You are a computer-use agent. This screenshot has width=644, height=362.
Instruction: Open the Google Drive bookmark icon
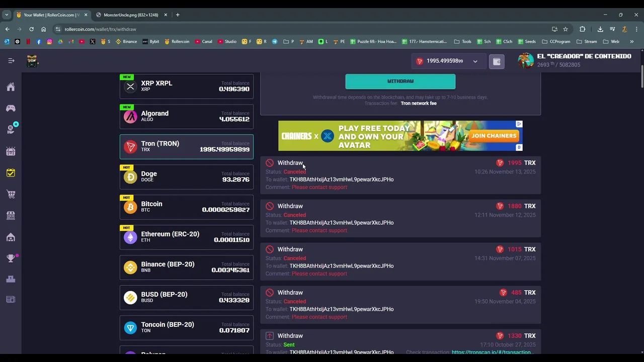(x=60, y=41)
